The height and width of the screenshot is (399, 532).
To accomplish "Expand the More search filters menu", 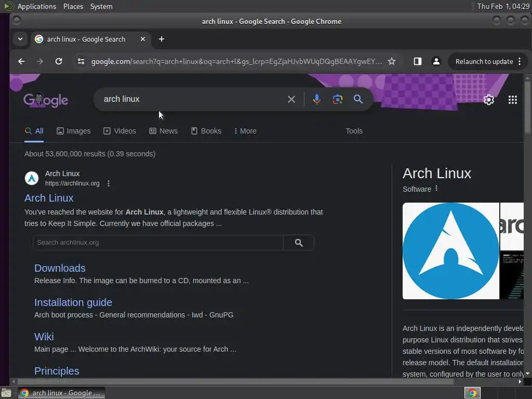I will pyautogui.click(x=245, y=131).
